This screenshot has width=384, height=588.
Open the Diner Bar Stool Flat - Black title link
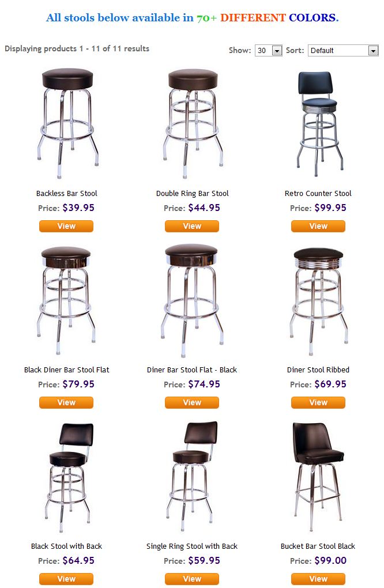[x=192, y=370]
